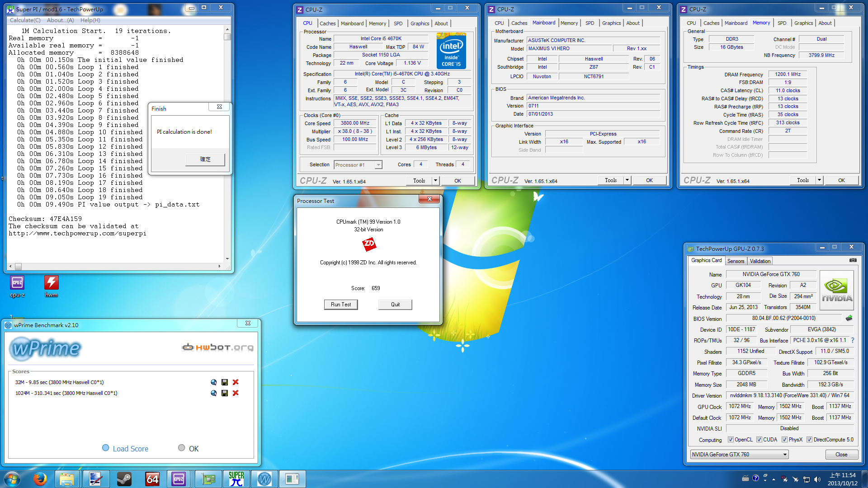The height and width of the screenshot is (488, 868).
Task: Open Calculate menu in Super PI
Action: (x=25, y=20)
